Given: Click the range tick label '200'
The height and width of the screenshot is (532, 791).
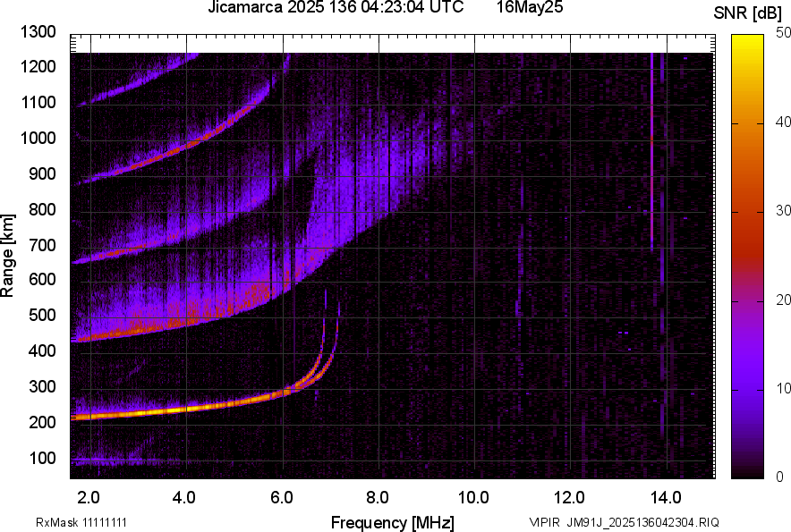Looking at the screenshot, I should pyautogui.click(x=42, y=422).
